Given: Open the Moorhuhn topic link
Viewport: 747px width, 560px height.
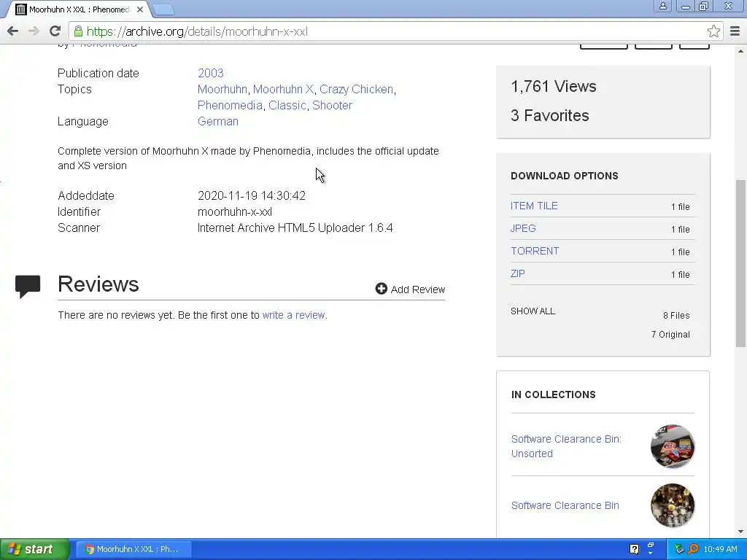Looking at the screenshot, I should 222,89.
